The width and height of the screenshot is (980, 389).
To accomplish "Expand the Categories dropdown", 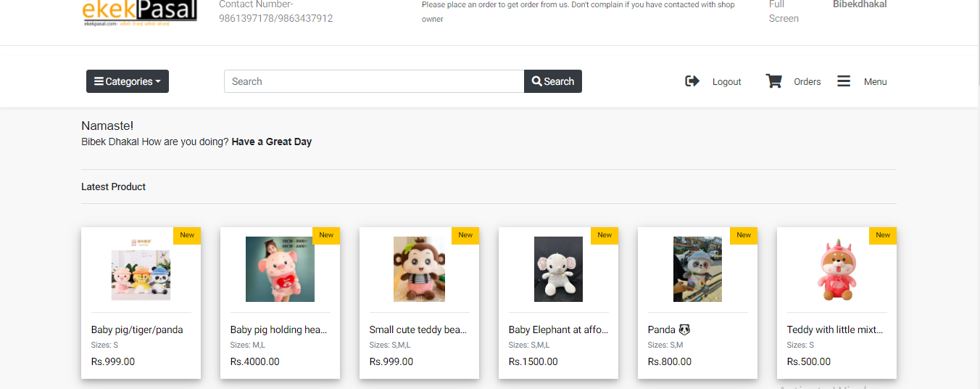I will 128,81.
